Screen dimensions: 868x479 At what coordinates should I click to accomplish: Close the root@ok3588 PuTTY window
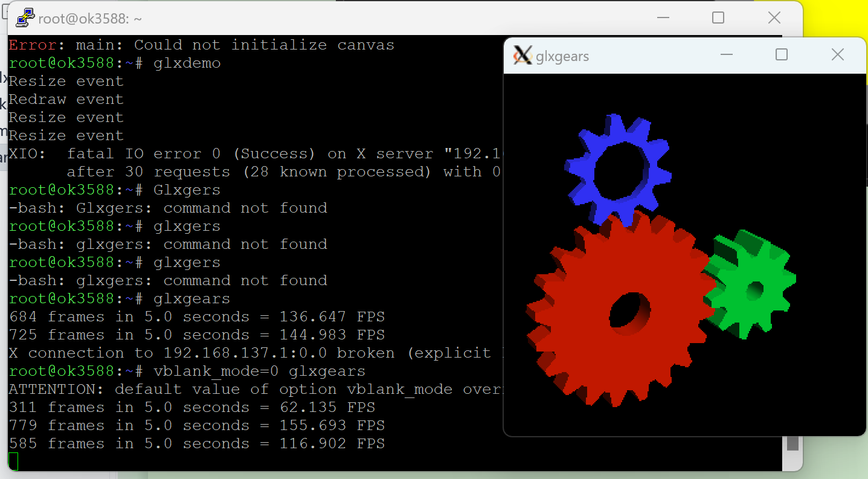click(774, 18)
